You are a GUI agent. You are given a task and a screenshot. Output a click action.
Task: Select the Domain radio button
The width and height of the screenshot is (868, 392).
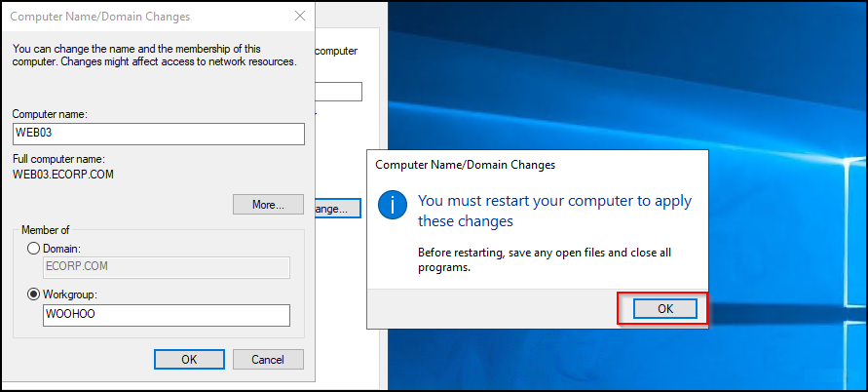(35, 250)
